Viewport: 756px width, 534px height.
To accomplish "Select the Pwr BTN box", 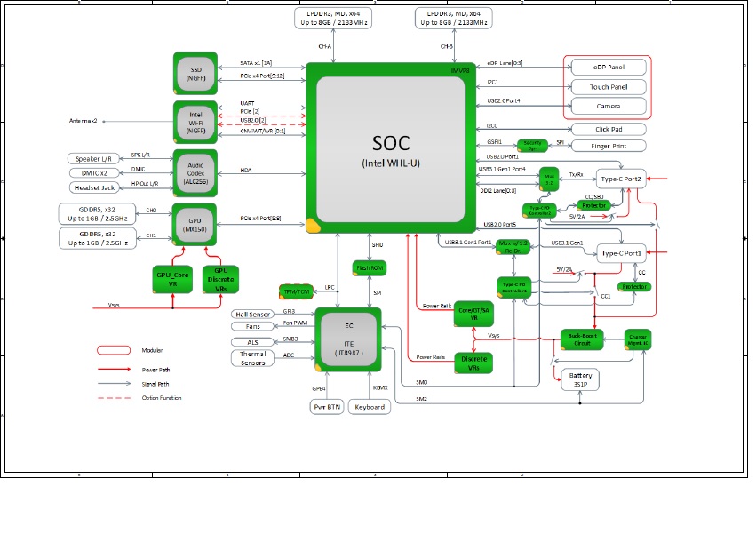I will [x=327, y=407].
